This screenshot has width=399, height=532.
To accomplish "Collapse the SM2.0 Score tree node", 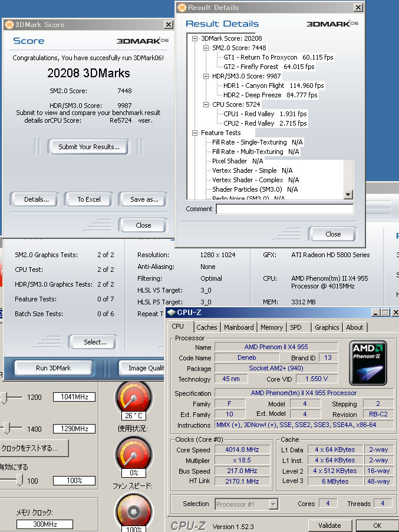I will coord(207,48).
